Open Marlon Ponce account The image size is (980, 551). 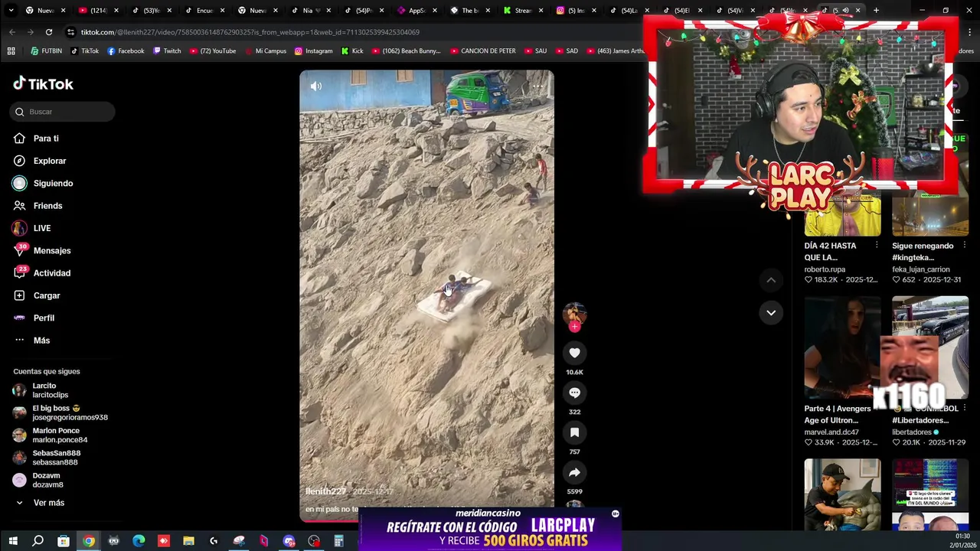(x=60, y=435)
